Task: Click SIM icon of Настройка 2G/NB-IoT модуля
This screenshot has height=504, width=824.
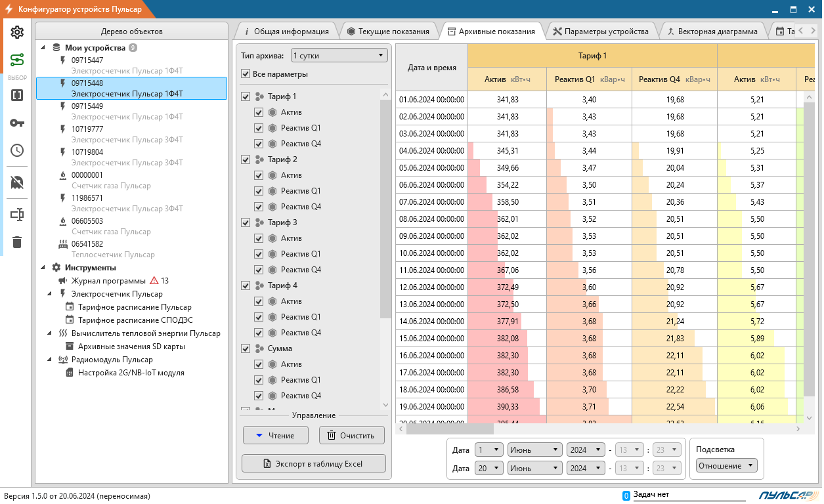Action: tap(70, 373)
